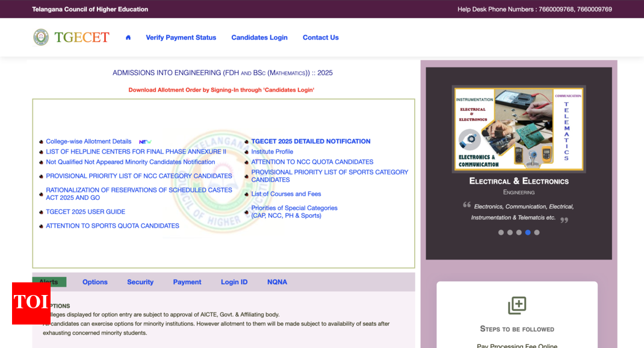Open College-wise Allotment Details link
The width and height of the screenshot is (644, 348).
(88, 141)
